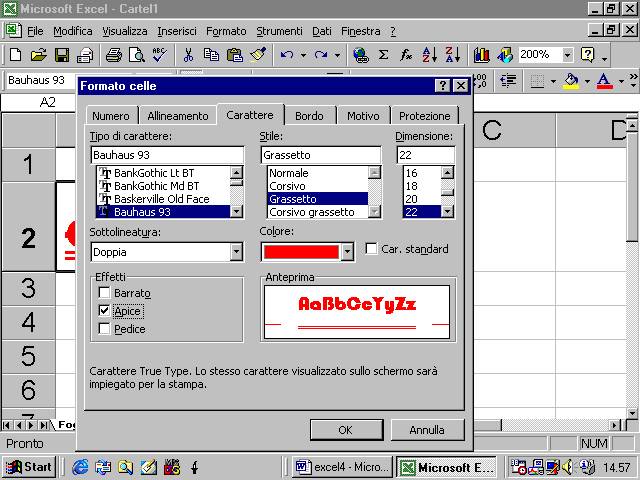Click the Fill Color bucket icon
Viewport: 640px width, 480px height.
pos(571,81)
